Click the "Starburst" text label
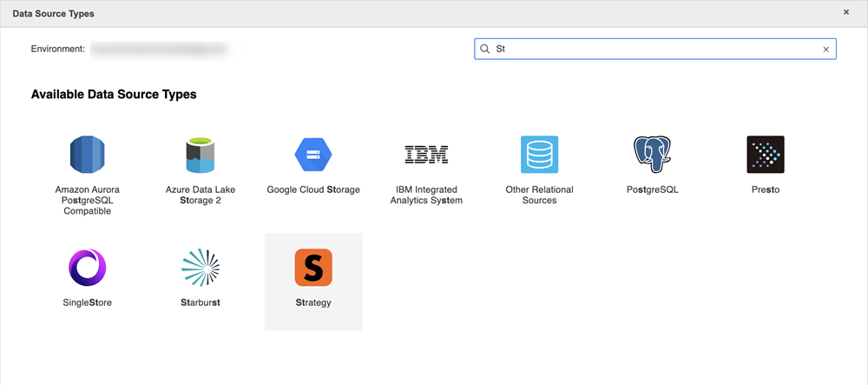The width and height of the screenshot is (868, 385). tap(201, 303)
